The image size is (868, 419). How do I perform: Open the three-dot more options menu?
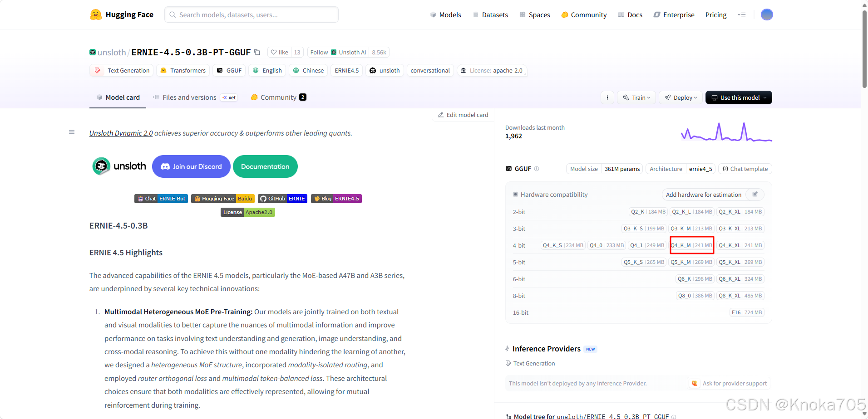pos(607,97)
